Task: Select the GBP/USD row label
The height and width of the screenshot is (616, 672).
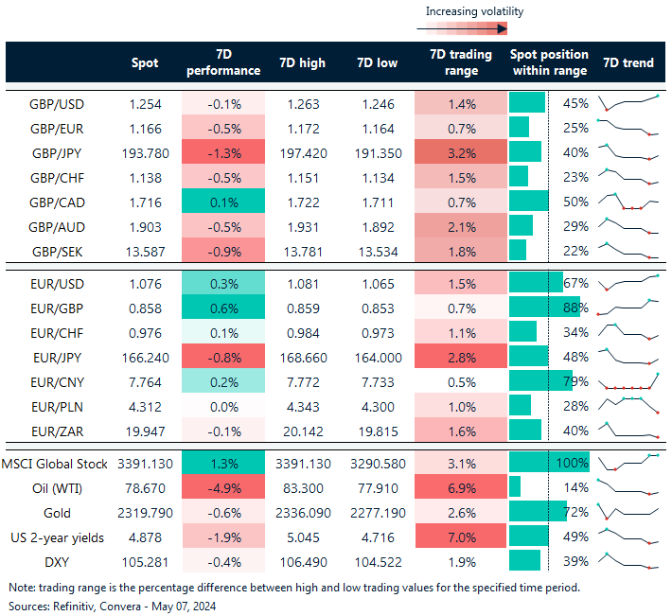Action: [x=57, y=104]
